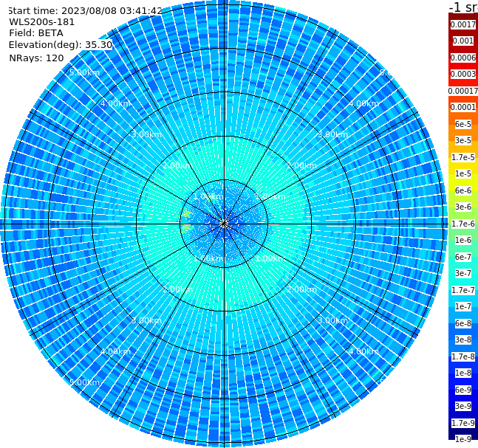Select the 0.0001 colorbar label
Viewport: 478px width, 448px height.
tap(463, 107)
